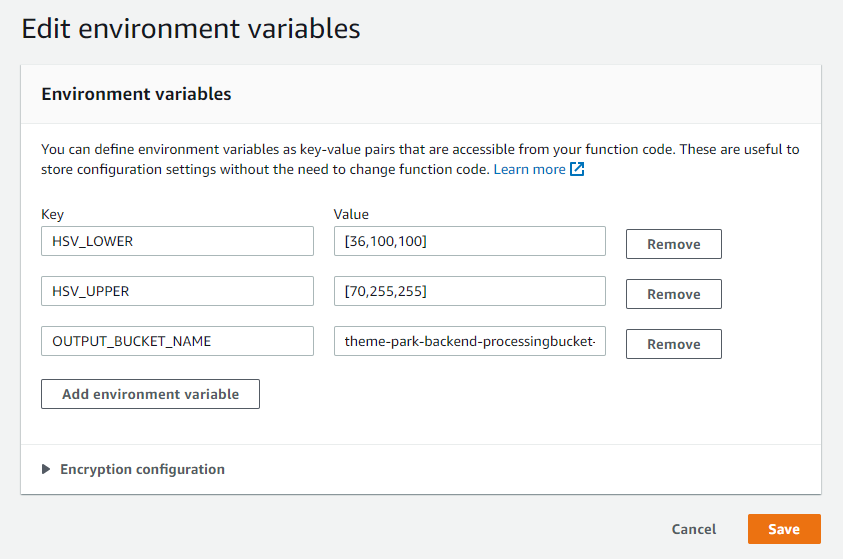The image size is (843, 559).
Task: Click the Value column label
Action: pyautogui.click(x=351, y=214)
